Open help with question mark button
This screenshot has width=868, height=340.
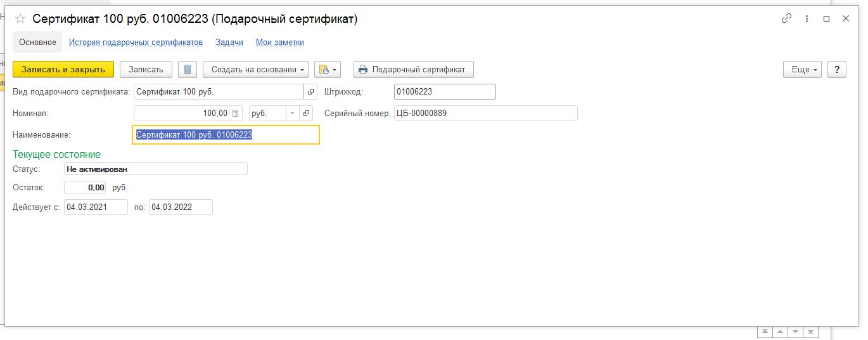pyautogui.click(x=837, y=69)
